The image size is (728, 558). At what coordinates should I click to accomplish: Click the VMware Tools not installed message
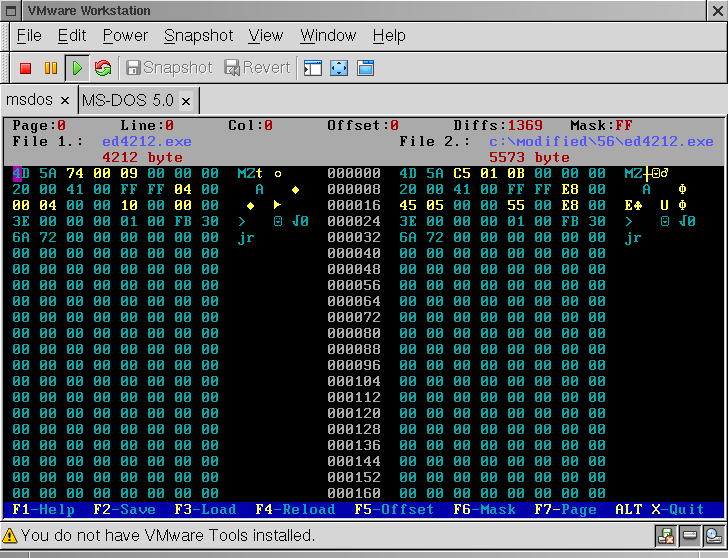click(168, 536)
